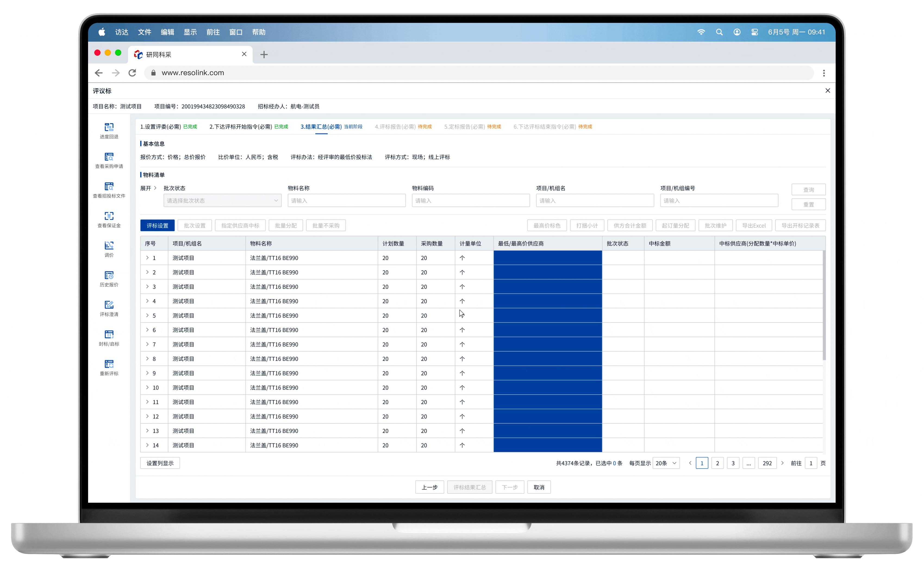Expand row 14 of the table
This screenshot has height=571, width=924.
point(147,445)
